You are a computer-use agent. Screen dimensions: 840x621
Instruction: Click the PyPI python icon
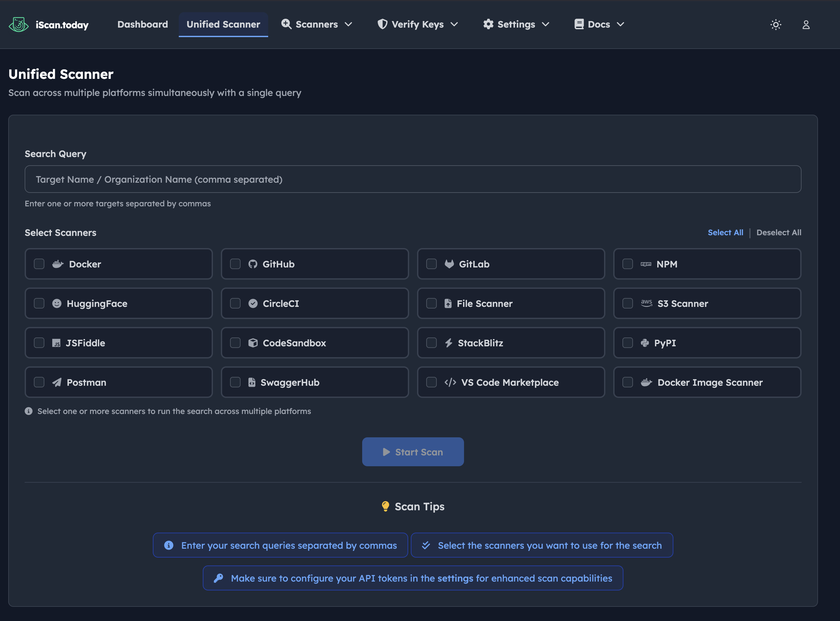[x=644, y=343]
